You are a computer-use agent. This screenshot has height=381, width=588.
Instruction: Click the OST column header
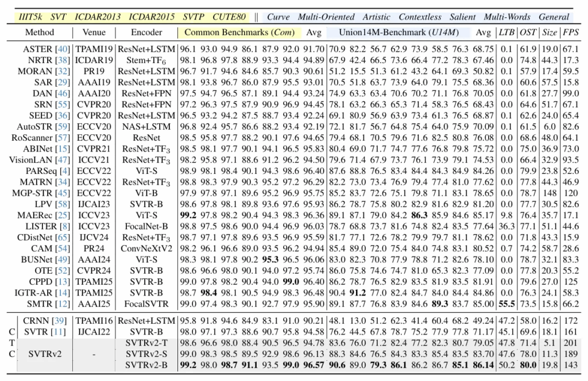[x=528, y=32]
